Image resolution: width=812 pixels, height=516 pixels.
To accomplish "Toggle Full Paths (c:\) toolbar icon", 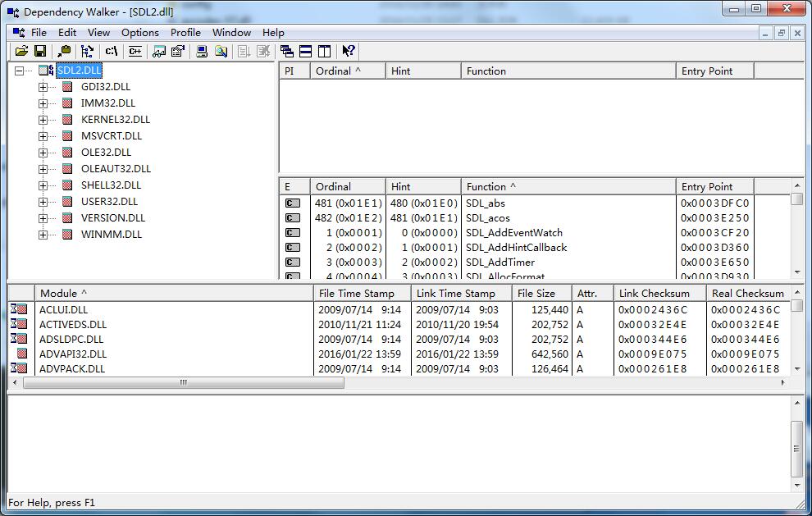I will [112, 51].
